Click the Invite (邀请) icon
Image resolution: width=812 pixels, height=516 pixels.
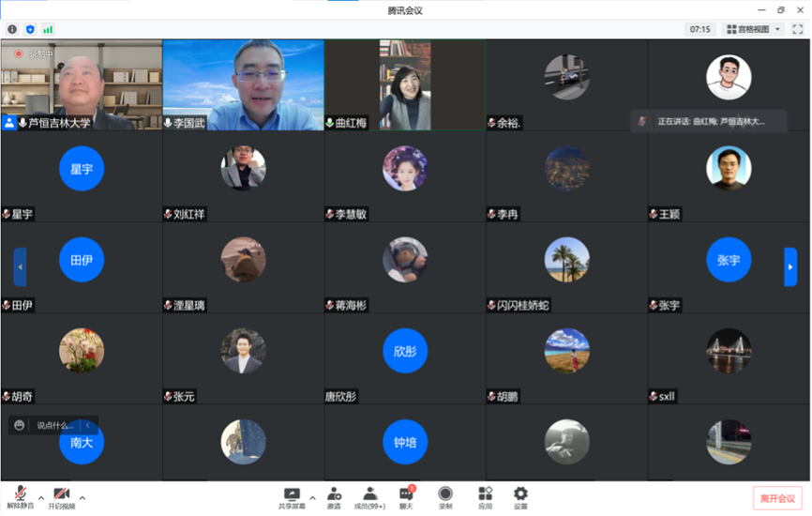(x=334, y=496)
